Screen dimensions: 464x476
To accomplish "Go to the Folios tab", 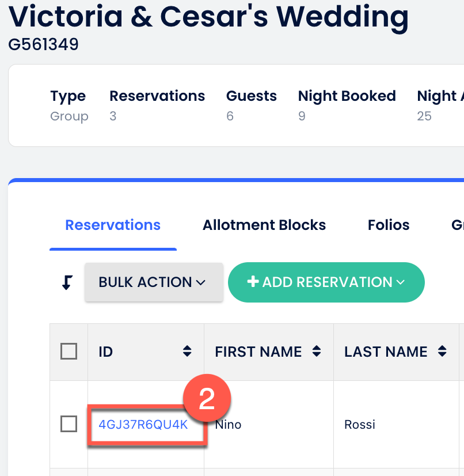I will click(x=389, y=225).
